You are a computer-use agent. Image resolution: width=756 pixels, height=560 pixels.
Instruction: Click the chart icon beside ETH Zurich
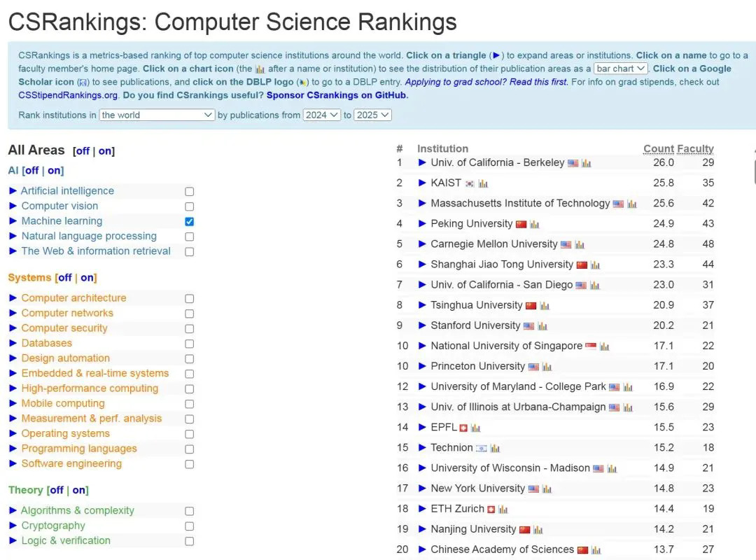503,510
